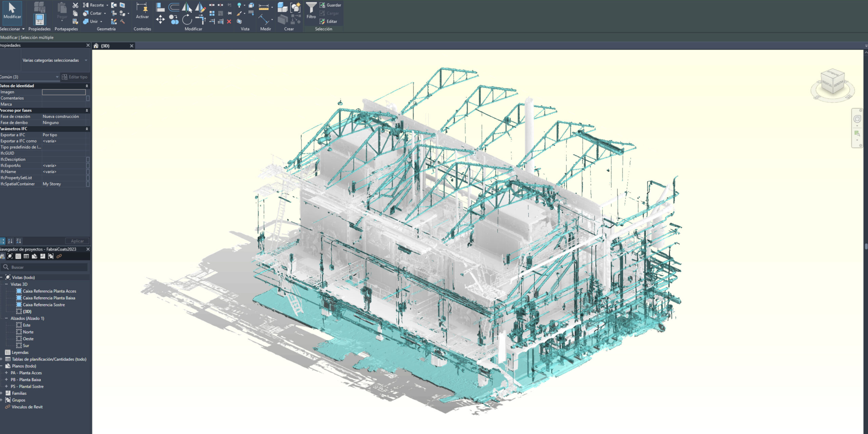The height and width of the screenshot is (434, 868).
Task: Toggle the IfcDescription row checkbox
Action: point(88,159)
